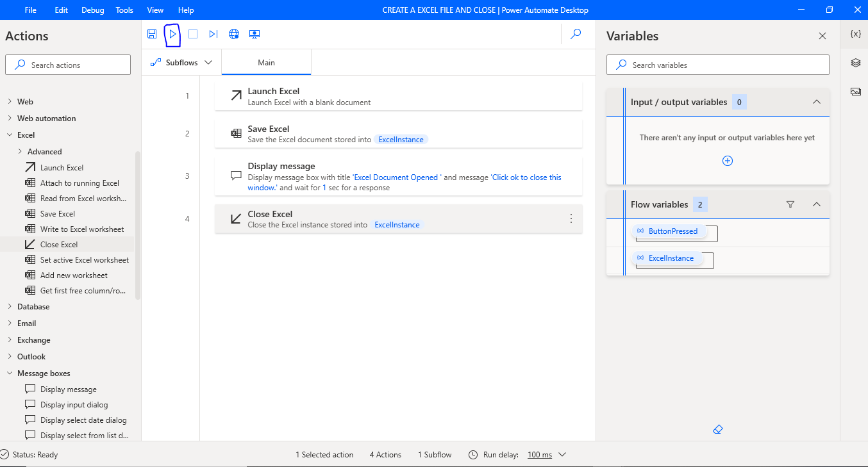This screenshot has width=868, height=467.
Task: Select the Save Excel step in workspace
Action: pyautogui.click(x=398, y=134)
